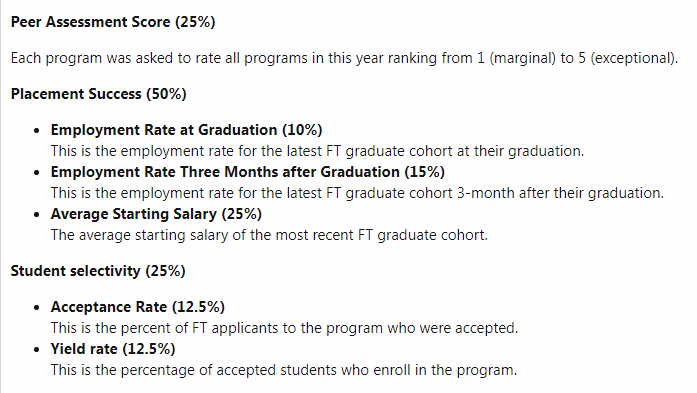The image size is (697, 393).
Task: Click the Peer Assessment Score (25%) heading
Action: [113, 22]
